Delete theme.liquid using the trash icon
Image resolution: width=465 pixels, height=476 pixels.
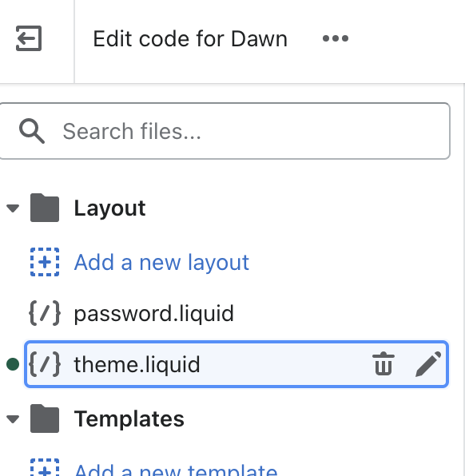click(384, 363)
